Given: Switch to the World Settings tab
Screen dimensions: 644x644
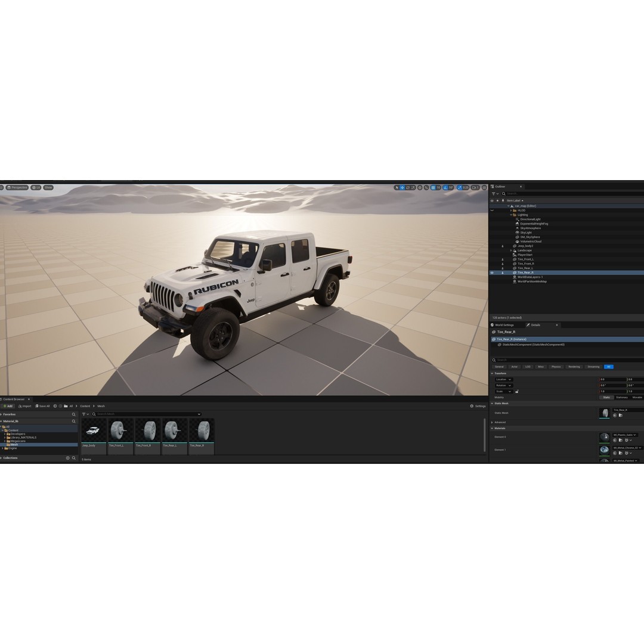Looking at the screenshot, I should (x=502, y=326).
